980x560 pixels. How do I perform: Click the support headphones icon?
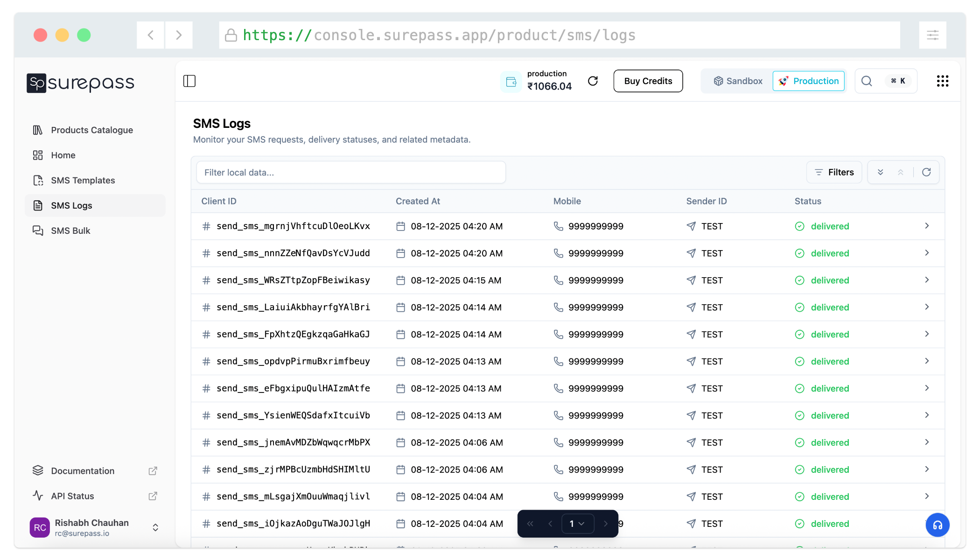pos(938,525)
